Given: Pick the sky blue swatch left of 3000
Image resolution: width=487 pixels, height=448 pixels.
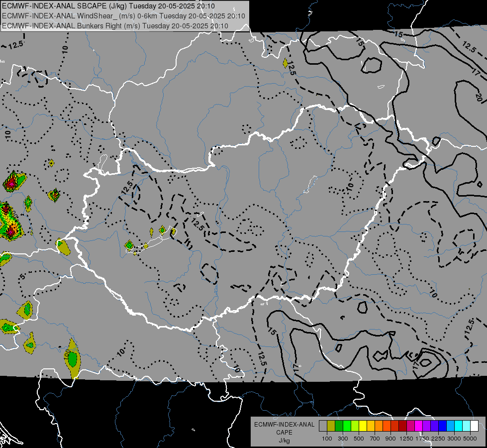Looking at the screenshot, I should click(x=450, y=426).
